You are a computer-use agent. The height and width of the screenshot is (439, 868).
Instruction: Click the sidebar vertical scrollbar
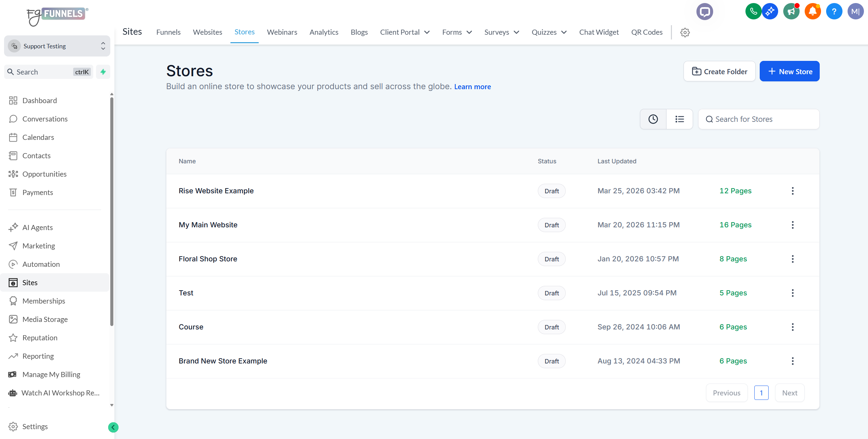click(112, 211)
